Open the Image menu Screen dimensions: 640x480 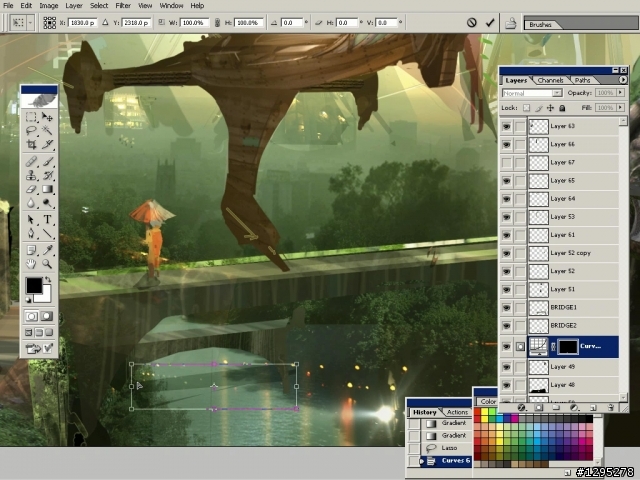(49, 6)
